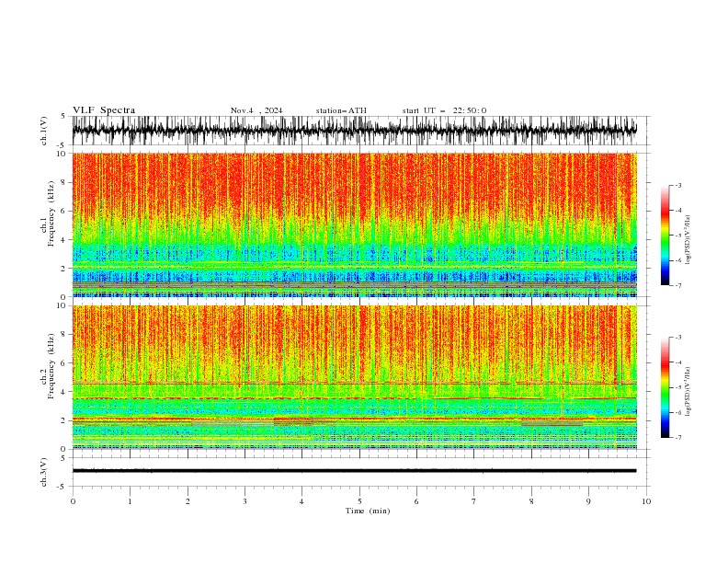Viewport: 728px width, 563px height.
Task: Select the date text "Nov.4 , 2024"
Action: pos(256,110)
